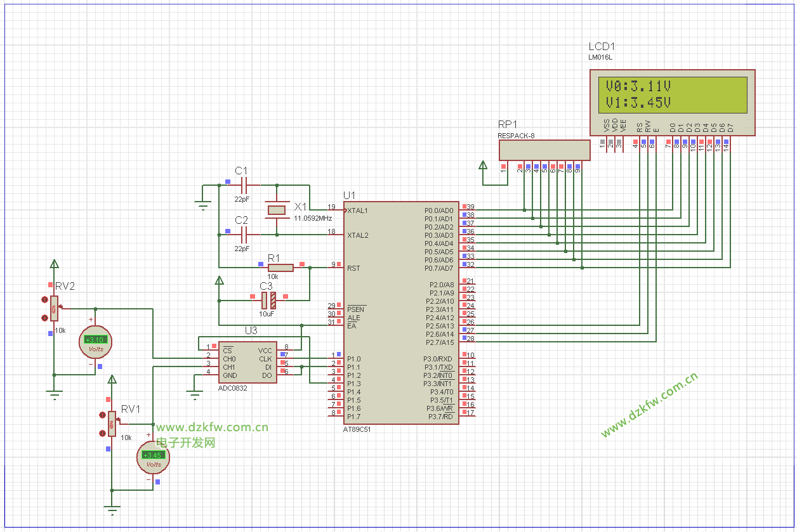
Task: Select resistor R1 10k
Action: click(x=280, y=268)
